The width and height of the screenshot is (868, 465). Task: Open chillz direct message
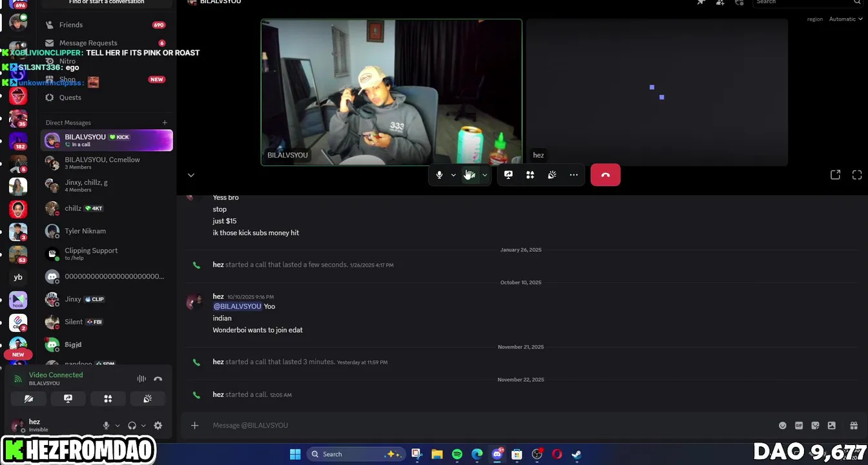(x=107, y=208)
